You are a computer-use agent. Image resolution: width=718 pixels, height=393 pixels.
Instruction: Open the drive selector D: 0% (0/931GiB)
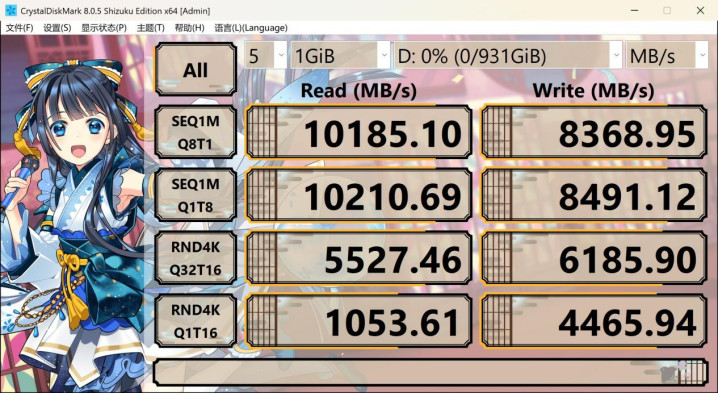tap(508, 55)
